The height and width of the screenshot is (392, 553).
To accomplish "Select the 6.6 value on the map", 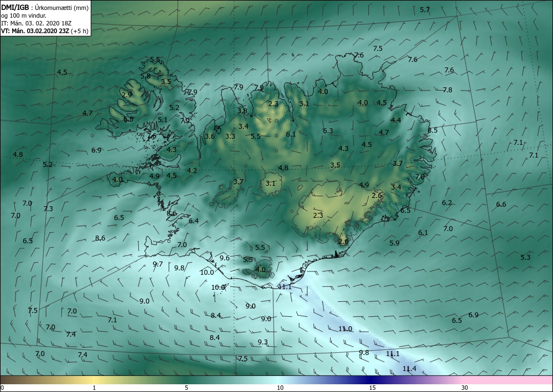I will pyautogui.click(x=501, y=205).
